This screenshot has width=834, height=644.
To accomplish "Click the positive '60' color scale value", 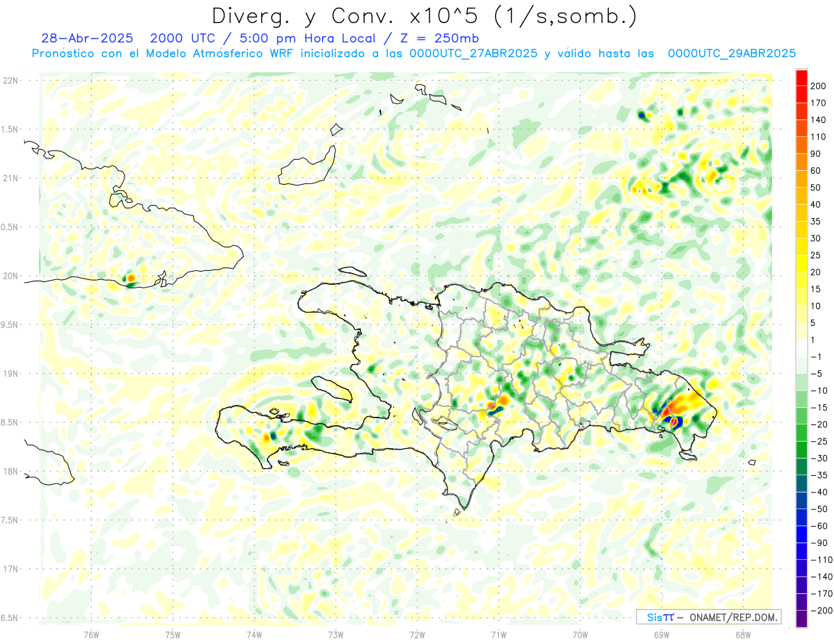I will click(x=816, y=171).
